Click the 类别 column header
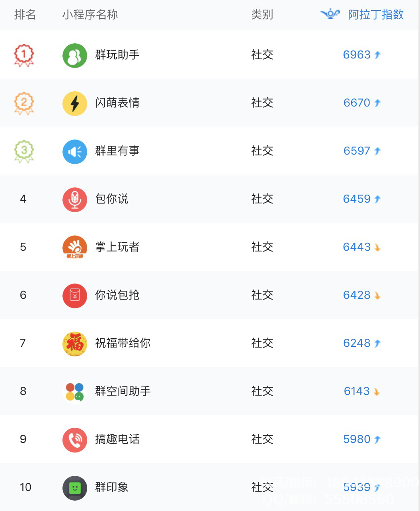 coord(262,14)
